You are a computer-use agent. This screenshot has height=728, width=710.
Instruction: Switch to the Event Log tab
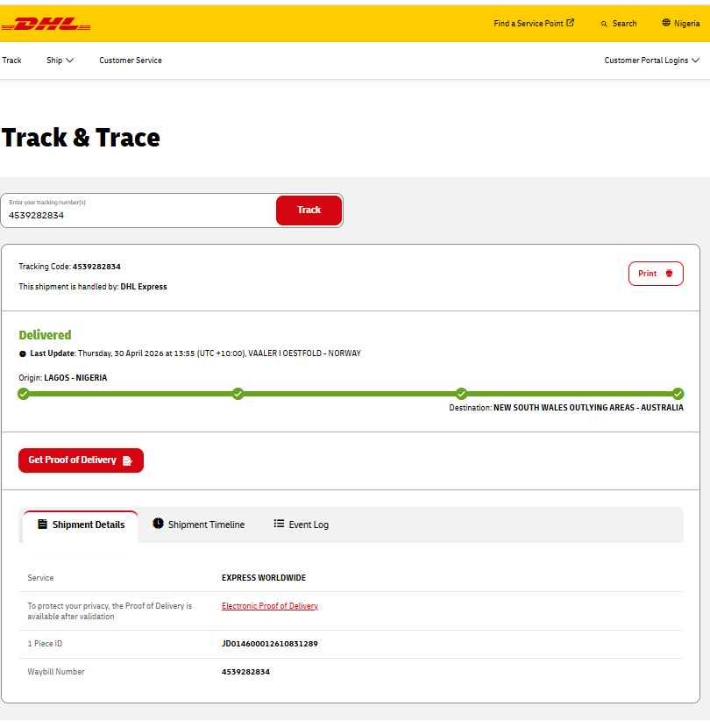[x=302, y=525]
